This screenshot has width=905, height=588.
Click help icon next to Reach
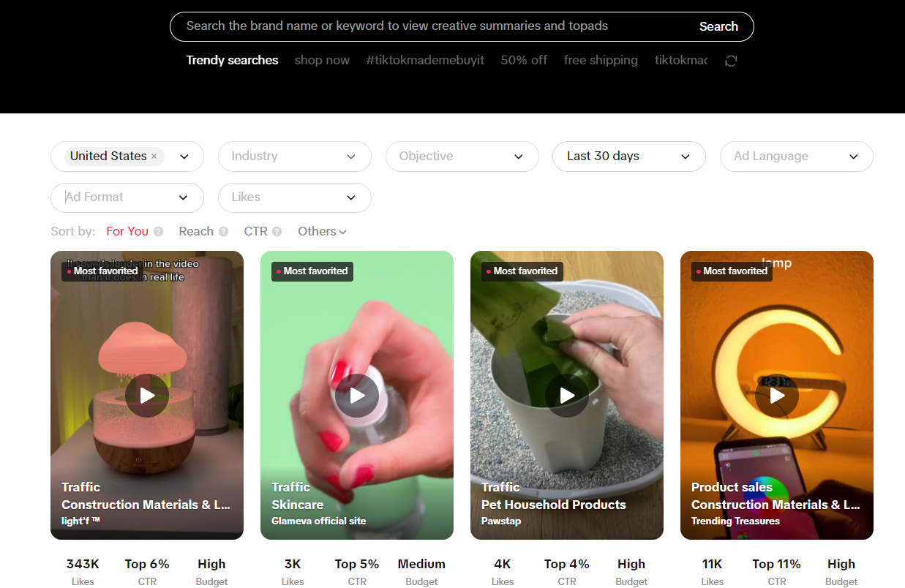tap(224, 232)
